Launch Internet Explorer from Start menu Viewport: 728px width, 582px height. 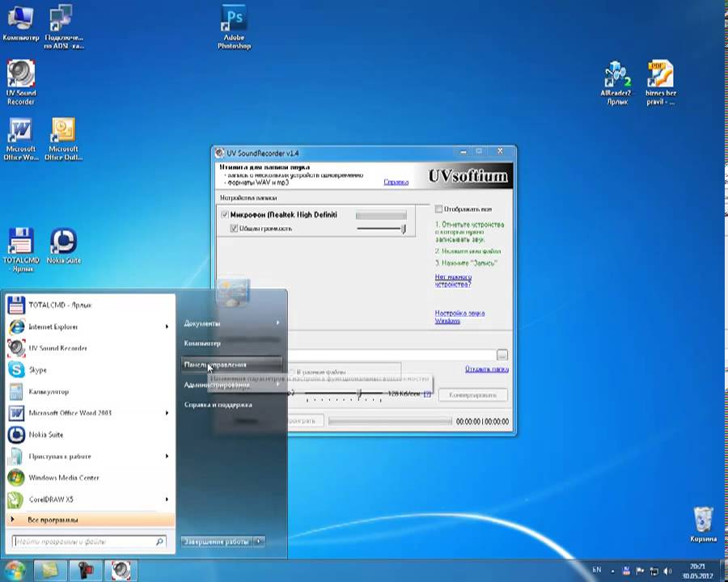(x=91, y=327)
